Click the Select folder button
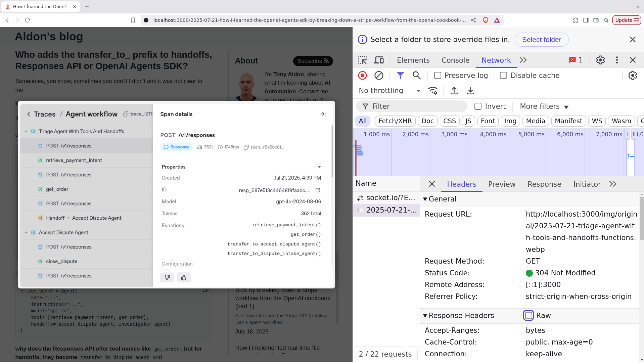This screenshot has width=644, height=362. coord(541,40)
